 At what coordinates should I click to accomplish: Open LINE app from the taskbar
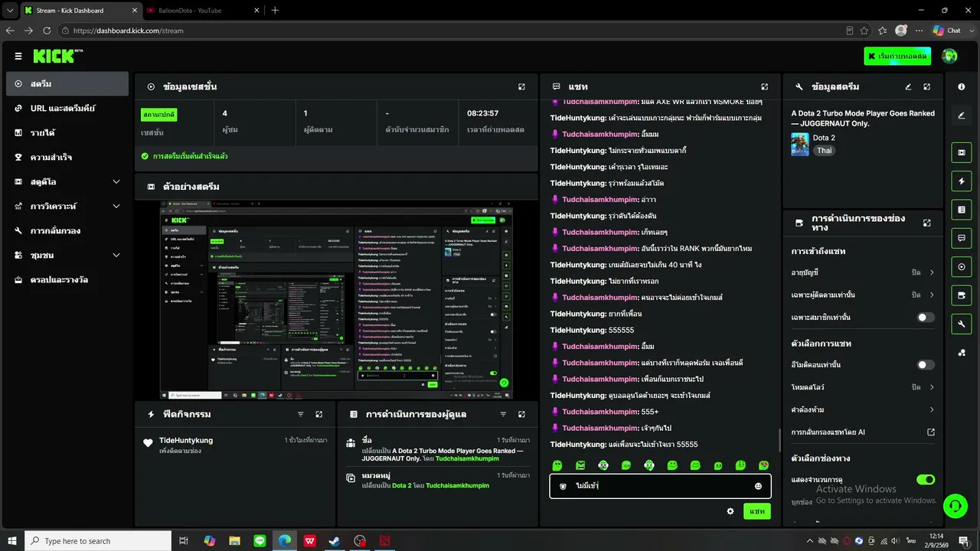pyautogui.click(x=260, y=541)
